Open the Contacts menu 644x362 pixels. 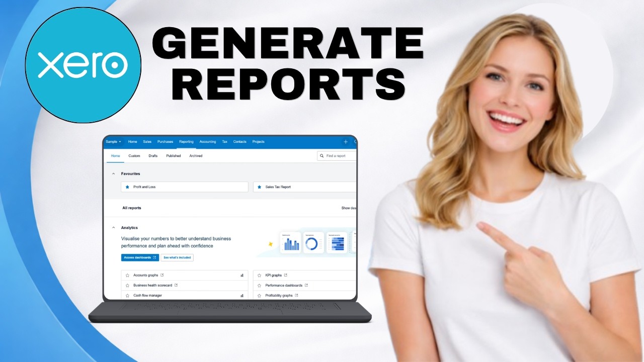coord(240,142)
